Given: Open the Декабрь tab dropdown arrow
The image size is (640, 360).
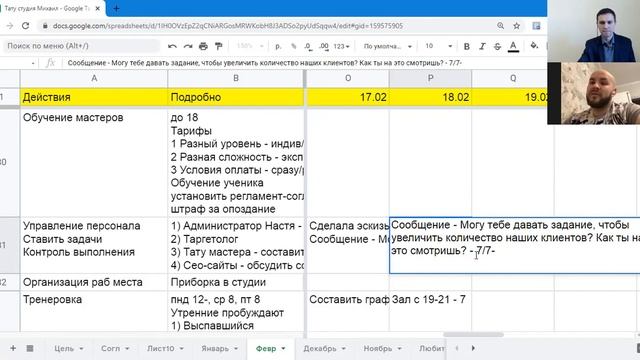Looking at the screenshot, I should [x=344, y=349].
